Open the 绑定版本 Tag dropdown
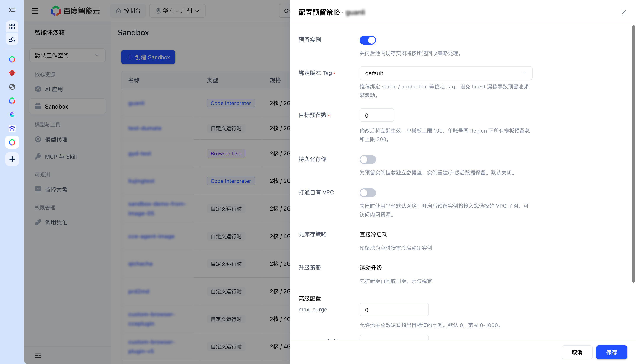Screen dimensions: 636x364 (446, 73)
